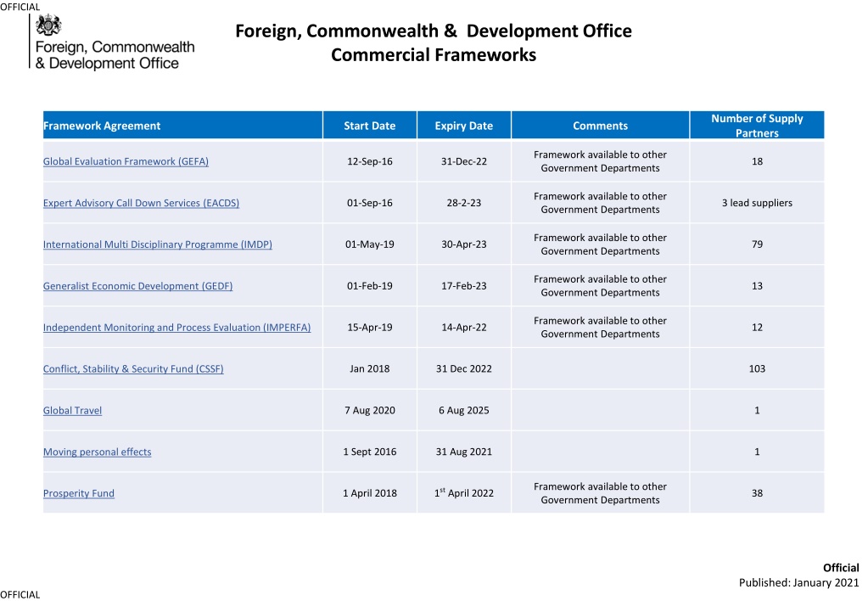This screenshot has width=868, height=601.
Task: Open International Multi Disciplinary Programme (IMDP) link
Action: pyautogui.click(x=158, y=244)
